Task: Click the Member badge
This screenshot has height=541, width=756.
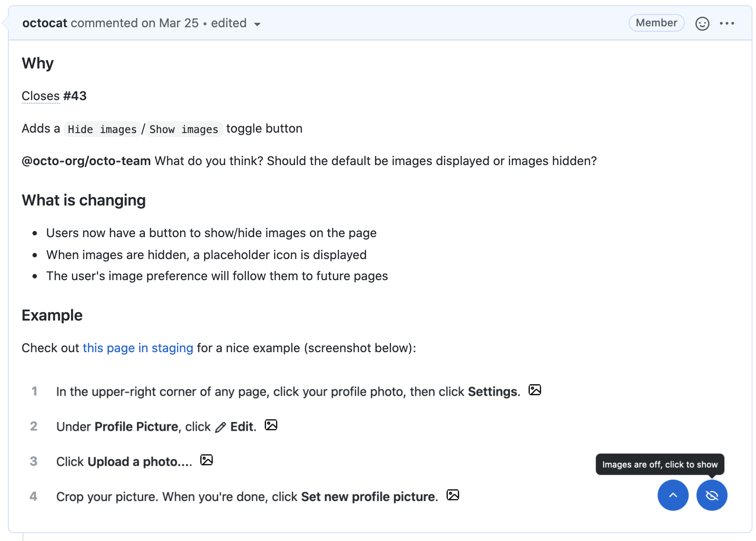Action: point(656,22)
